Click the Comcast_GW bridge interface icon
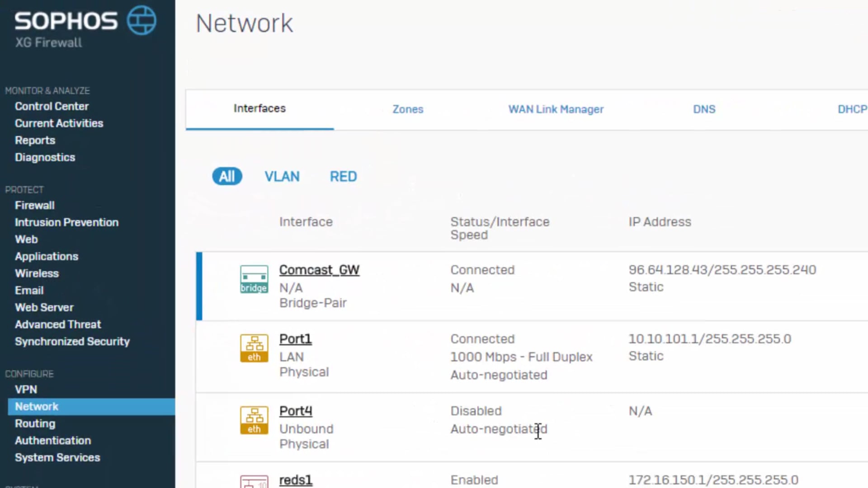Screen dimensions: 868x488 click(x=254, y=279)
